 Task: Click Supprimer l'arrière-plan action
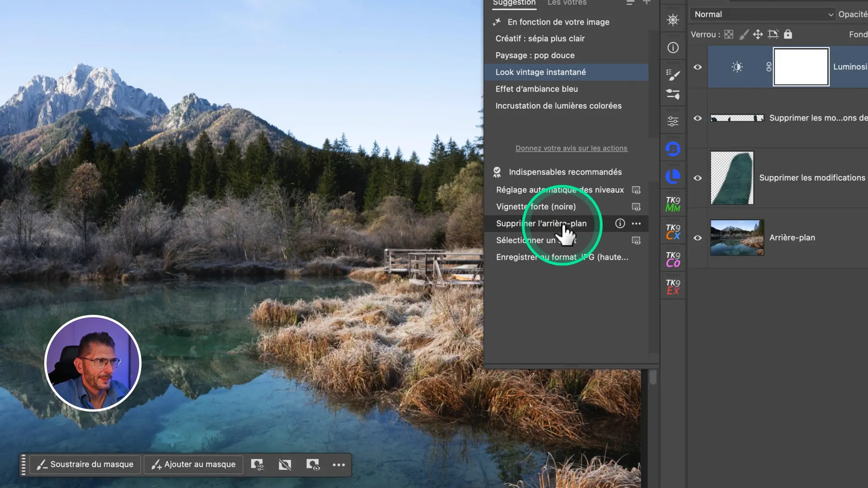pyautogui.click(x=541, y=223)
